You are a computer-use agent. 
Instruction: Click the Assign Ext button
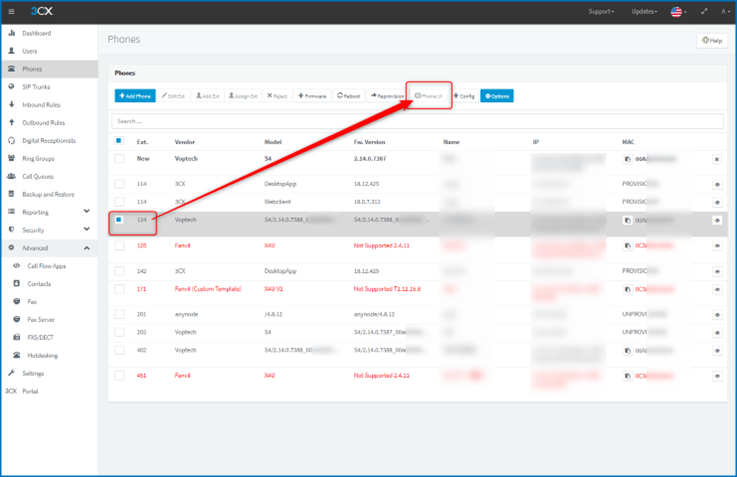coord(243,96)
